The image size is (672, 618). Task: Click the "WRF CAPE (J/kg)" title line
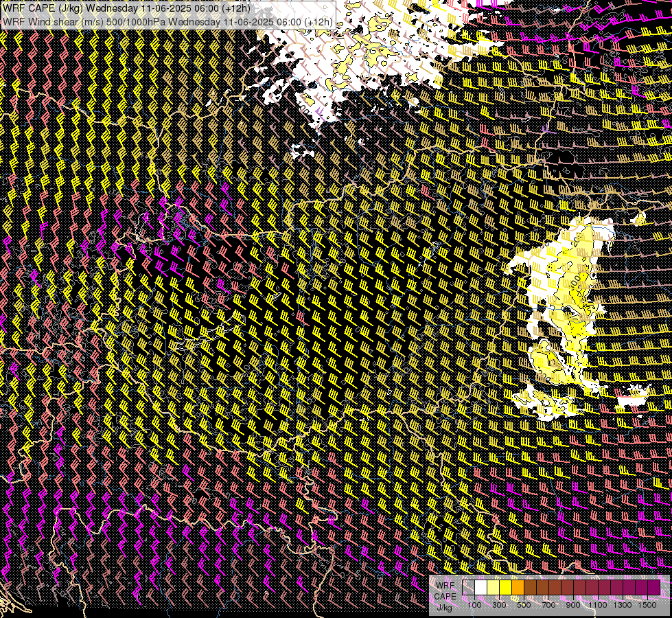point(126,8)
